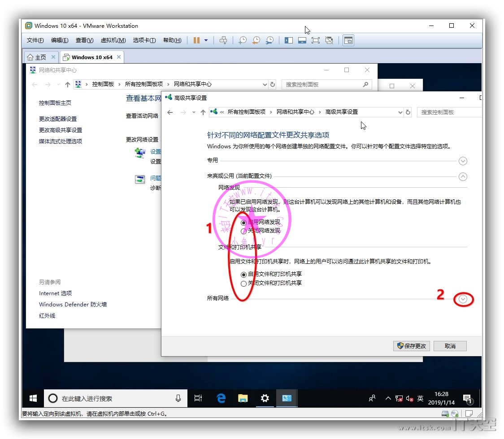Open the Windows Defender 防火墙 link

coord(73,305)
